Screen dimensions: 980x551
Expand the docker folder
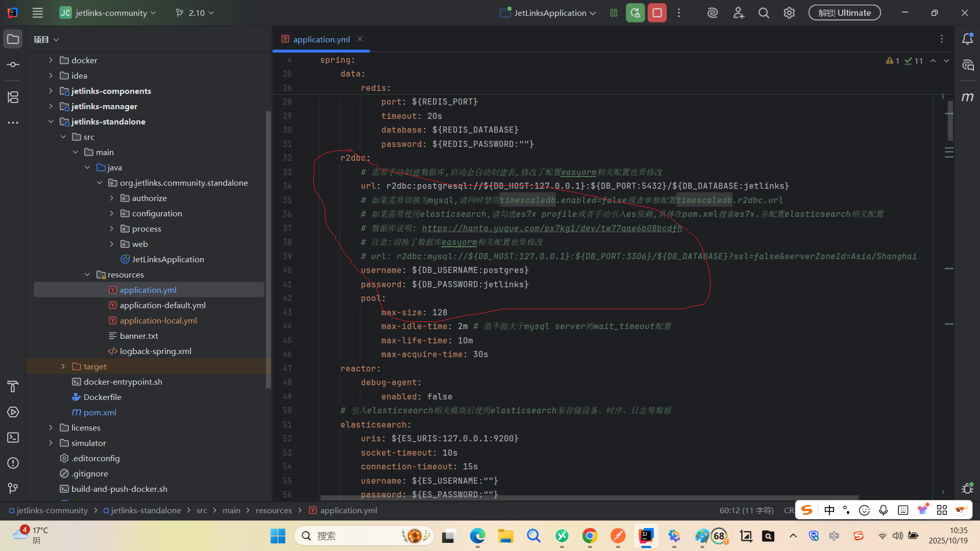pos(51,60)
